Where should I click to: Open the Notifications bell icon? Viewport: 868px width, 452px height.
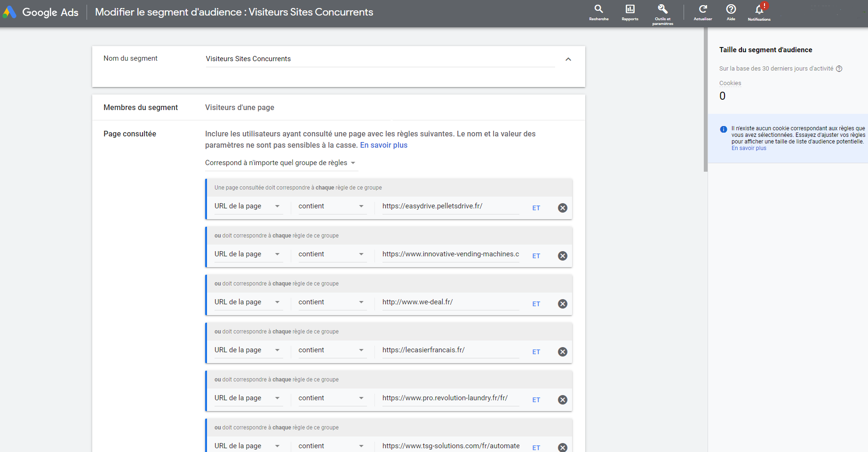[759, 12]
